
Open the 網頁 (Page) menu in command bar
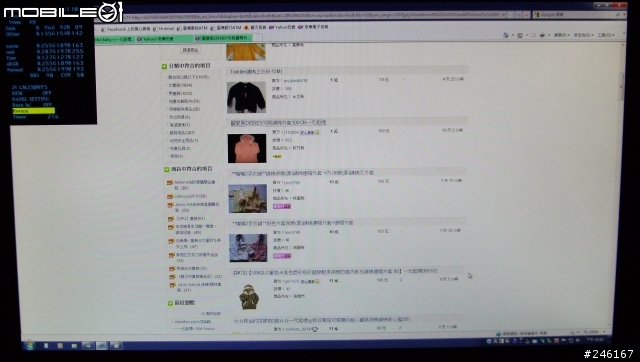[x=562, y=35]
